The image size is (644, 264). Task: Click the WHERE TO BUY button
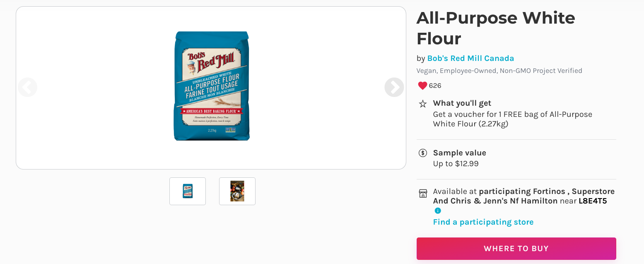[516, 249]
